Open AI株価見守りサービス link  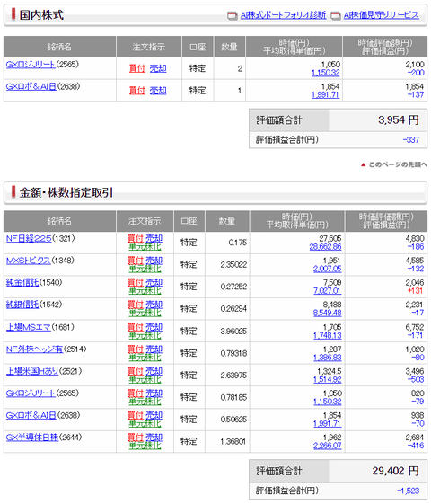point(382,15)
